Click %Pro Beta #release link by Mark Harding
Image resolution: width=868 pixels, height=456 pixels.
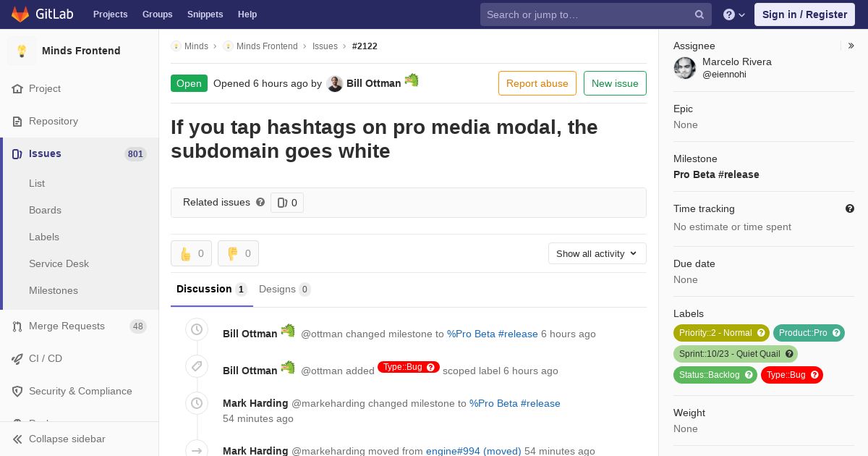click(515, 403)
